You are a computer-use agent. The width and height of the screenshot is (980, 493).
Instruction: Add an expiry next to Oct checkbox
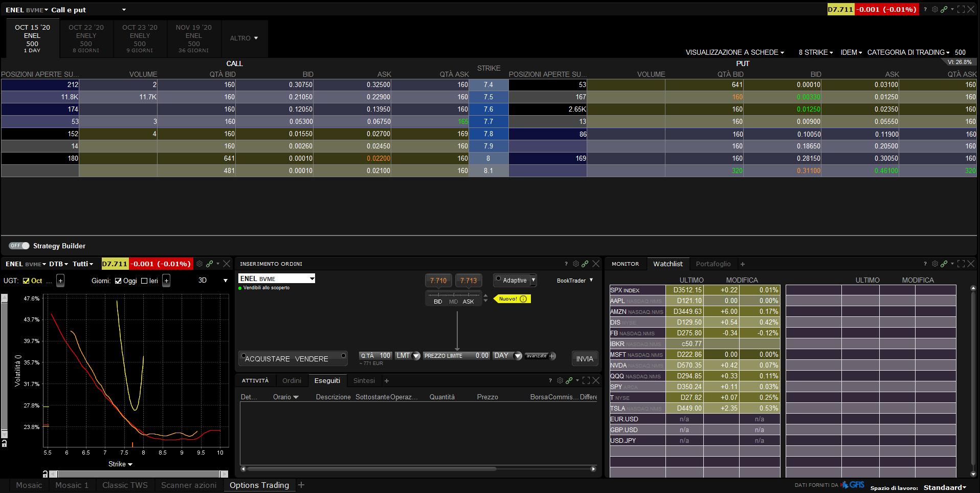pos(60,281)
